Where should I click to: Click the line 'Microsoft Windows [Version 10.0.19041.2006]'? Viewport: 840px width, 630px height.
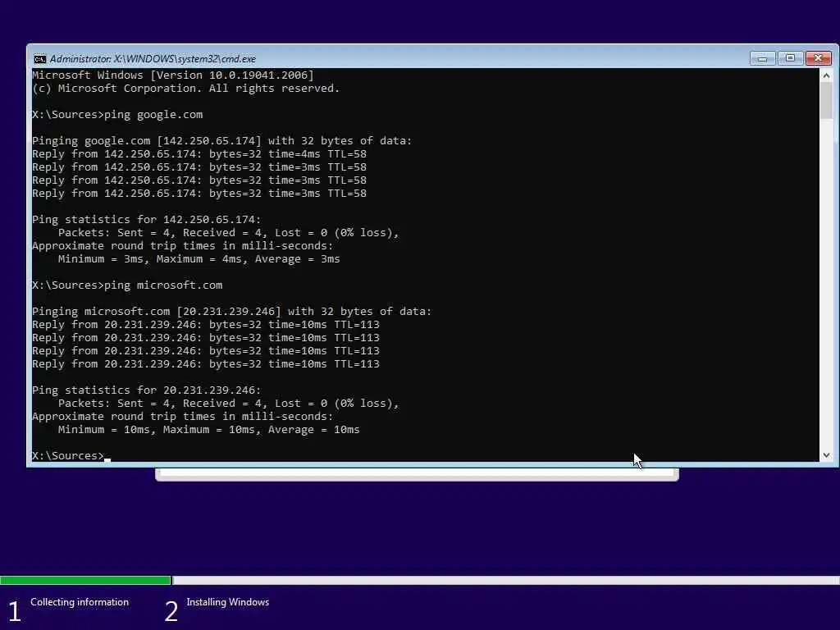pyautogui.click(x=173, y=75)
